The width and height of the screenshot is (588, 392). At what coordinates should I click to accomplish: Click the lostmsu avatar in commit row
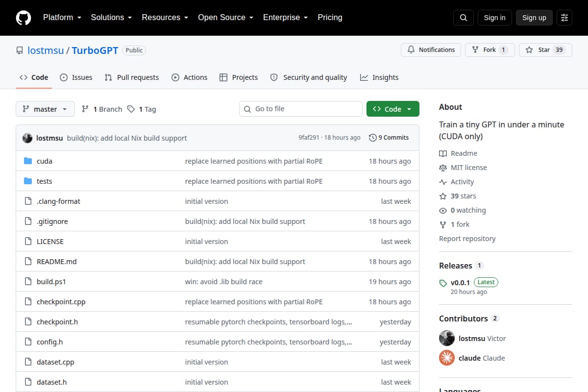pyautogui.click(x=27, y=138)
